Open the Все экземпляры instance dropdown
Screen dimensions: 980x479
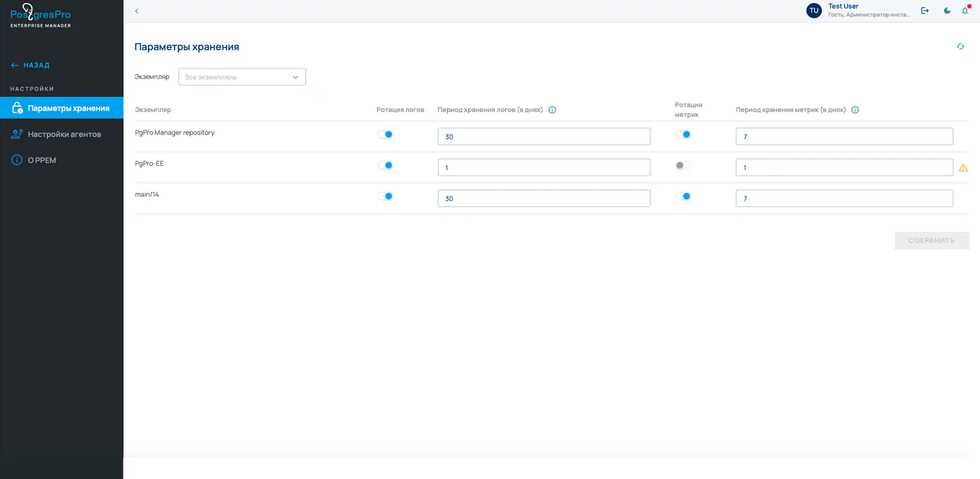(236, 77)
